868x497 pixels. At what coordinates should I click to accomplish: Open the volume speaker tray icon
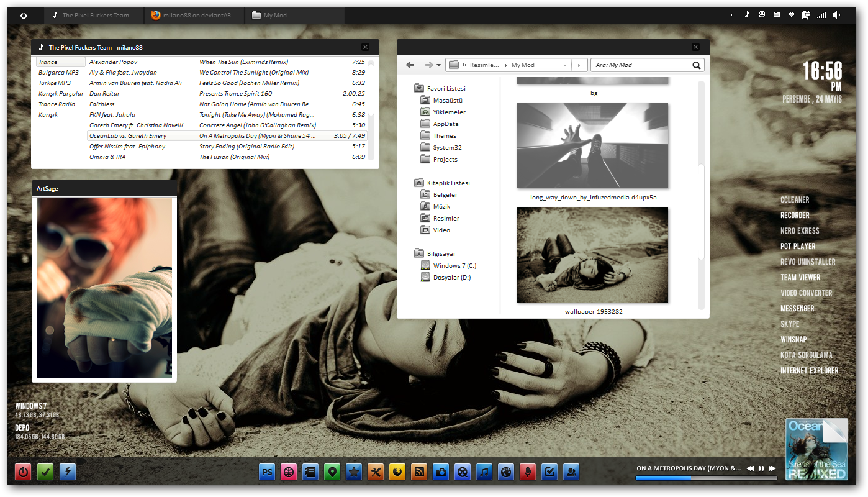(x=837, y=15)
